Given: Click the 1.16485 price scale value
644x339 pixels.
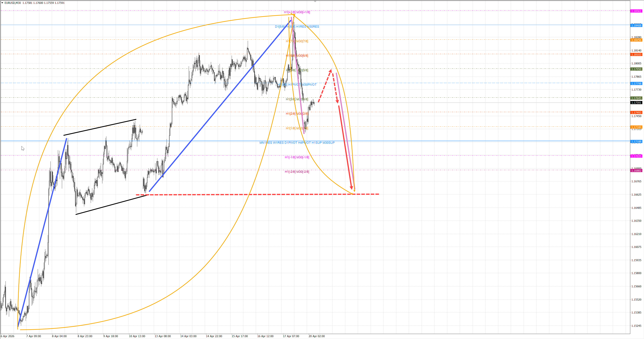Looking at the screenshot, I should [636, 208].
